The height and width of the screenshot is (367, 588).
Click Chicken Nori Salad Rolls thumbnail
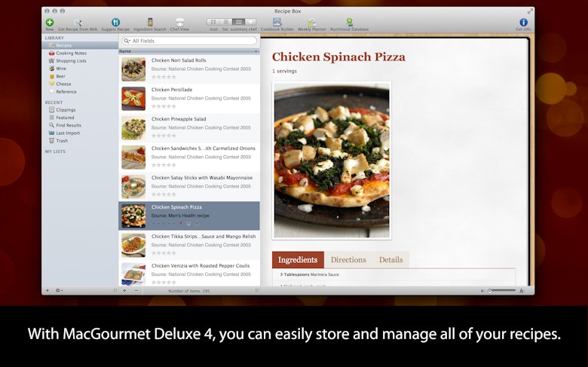tap(133, 69)
